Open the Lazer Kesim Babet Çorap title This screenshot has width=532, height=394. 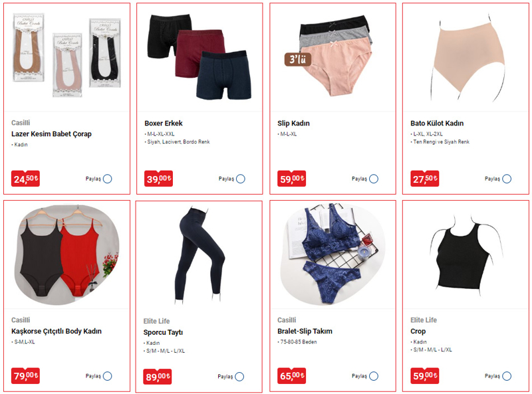point(51,134)
